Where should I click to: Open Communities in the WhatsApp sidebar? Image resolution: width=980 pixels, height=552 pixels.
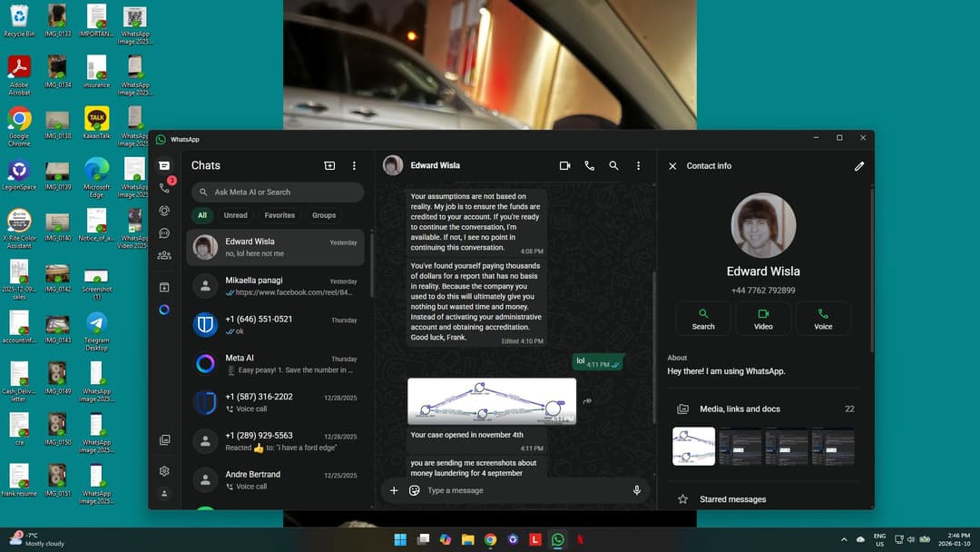click(x=164, y=255)
